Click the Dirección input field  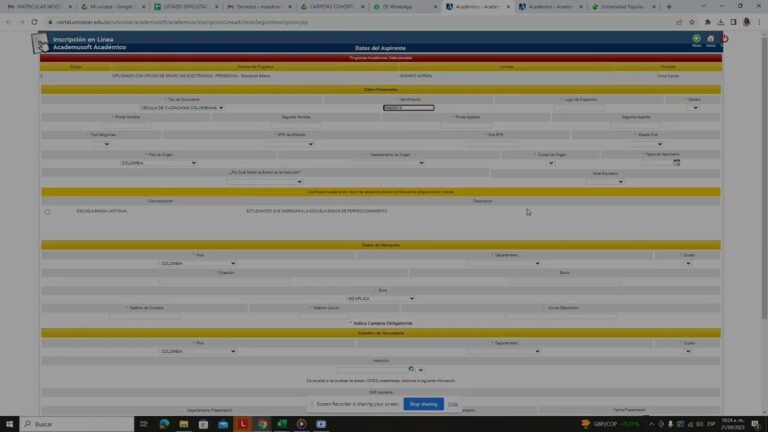point(224,281)
